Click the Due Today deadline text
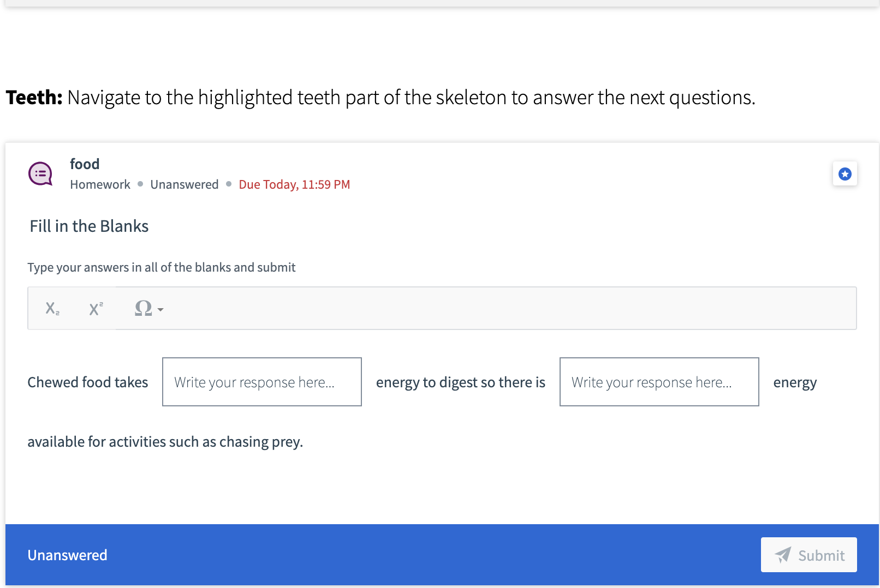 coord(294,184)
